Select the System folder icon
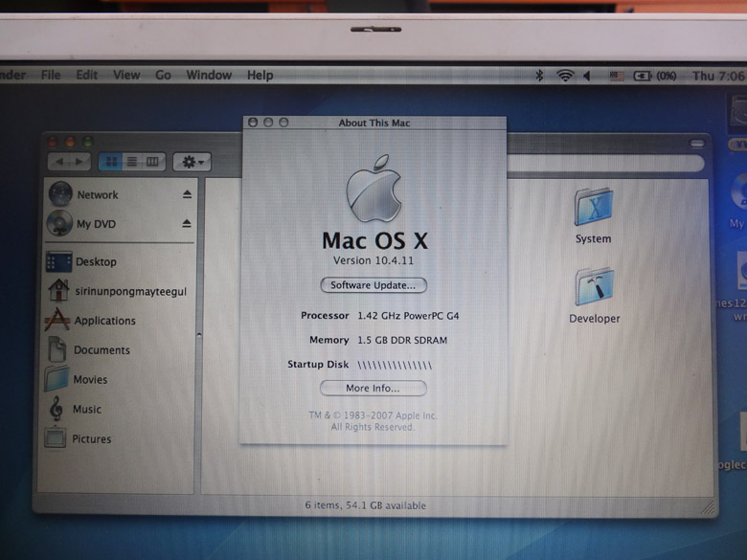This screenshot has width=747, height=560. tap(594, 208)
